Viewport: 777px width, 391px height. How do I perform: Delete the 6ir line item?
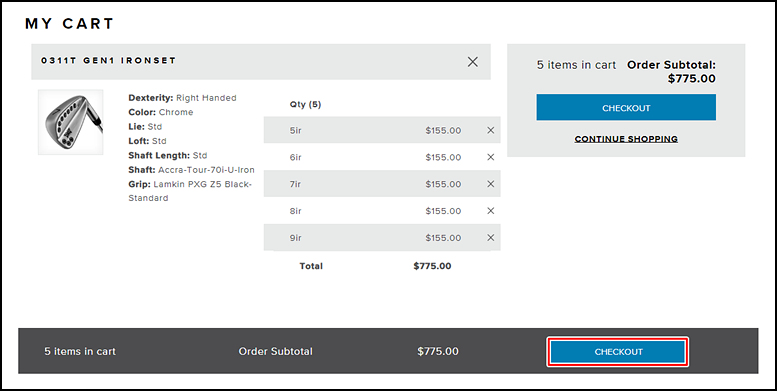click(x=491, y=157)
